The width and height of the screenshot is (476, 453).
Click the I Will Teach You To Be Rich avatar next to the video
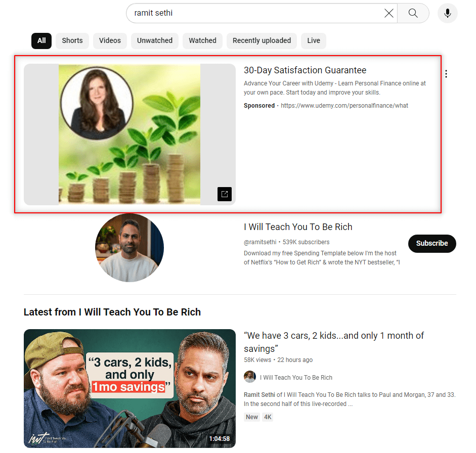click(250, 377)
